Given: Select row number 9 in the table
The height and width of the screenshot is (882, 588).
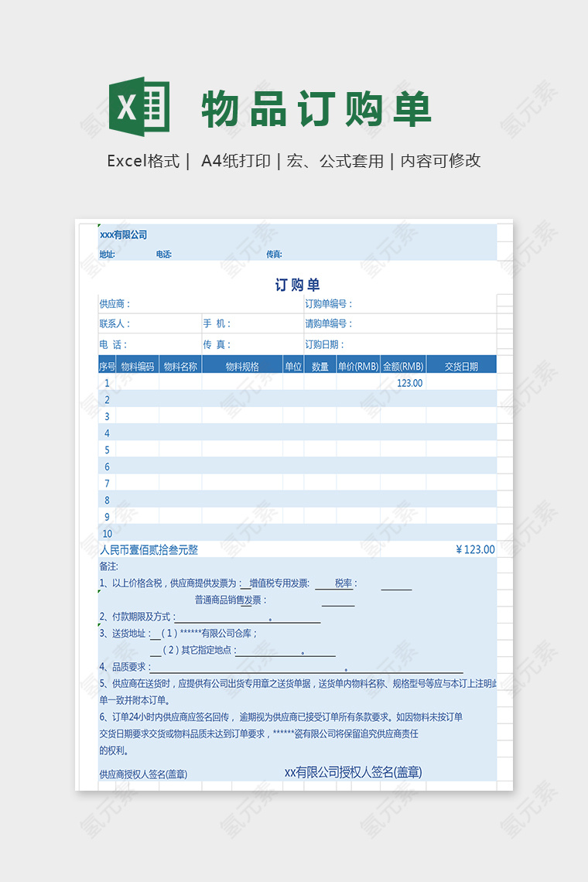Looking at the screenshot, I should [x=107, y=517].
